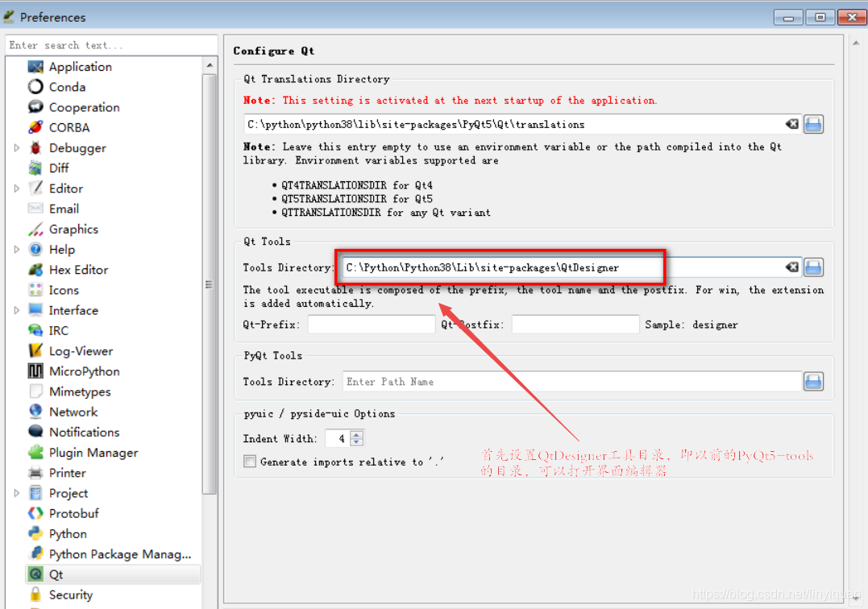Browse for Qt Tools Directory folder
The height and width of the screenshot is (609, 868).
pos(813,267)
